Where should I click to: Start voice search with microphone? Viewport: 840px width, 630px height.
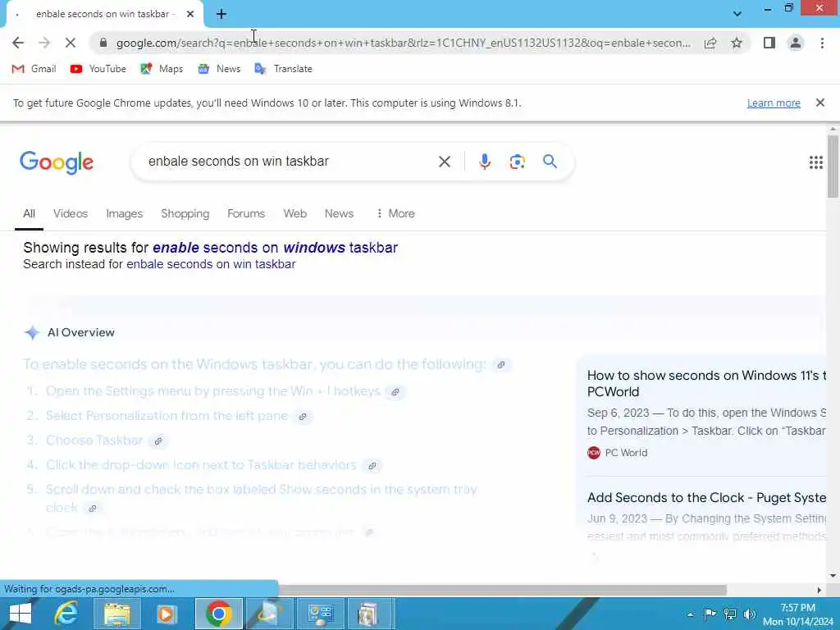[484, 162]
